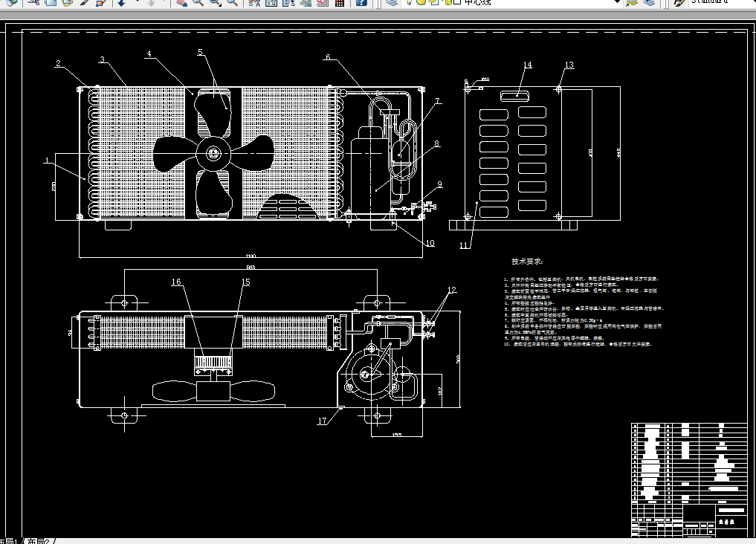756x544 pixels.
Task: Click the Layer Previous icon
Action: coord(649,2)
